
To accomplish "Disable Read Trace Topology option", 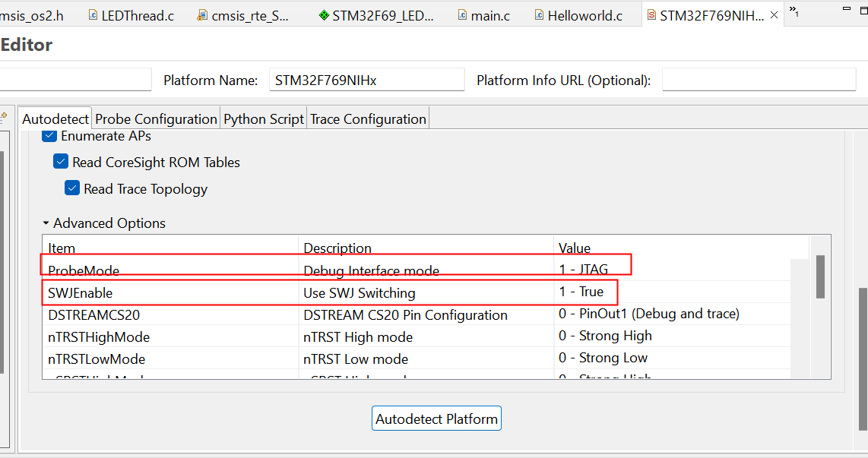I will pyautogui.click(x=72, y=188).
